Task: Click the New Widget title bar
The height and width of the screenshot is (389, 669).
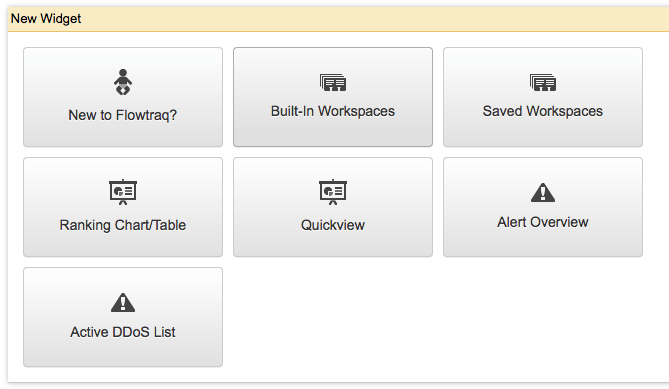Action: [x=338, y=19]
